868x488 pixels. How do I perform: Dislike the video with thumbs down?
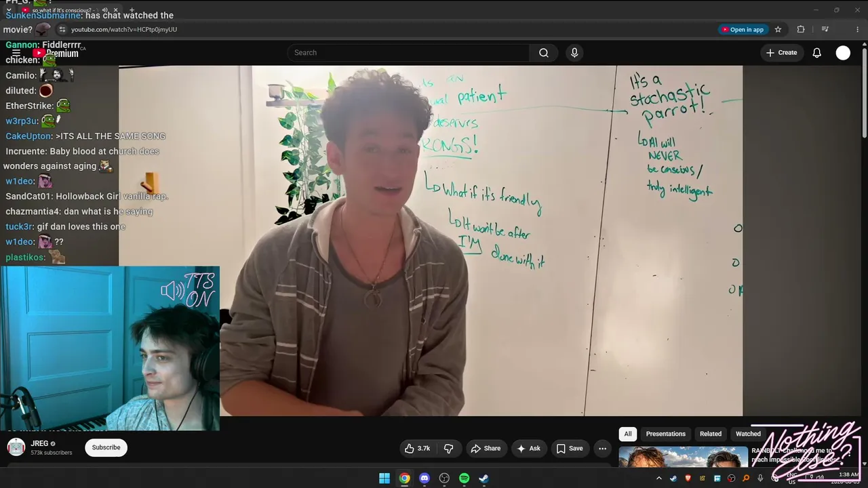(449, 448)
